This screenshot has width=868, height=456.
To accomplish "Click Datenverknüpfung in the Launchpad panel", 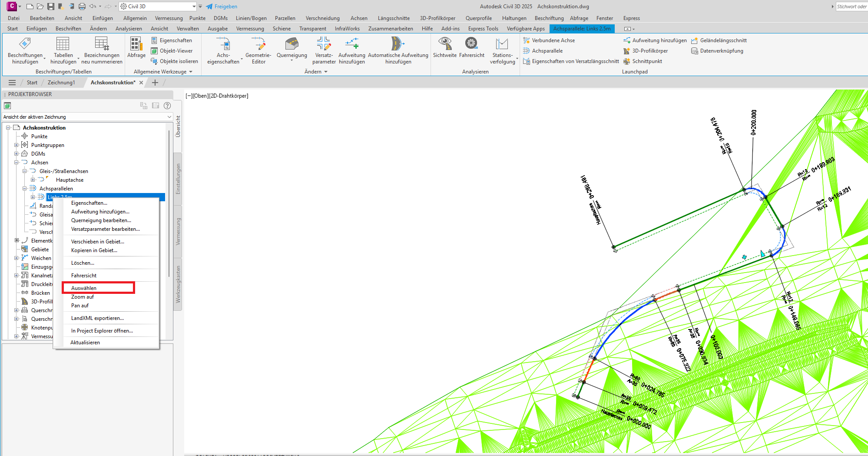I will [717, 51].
